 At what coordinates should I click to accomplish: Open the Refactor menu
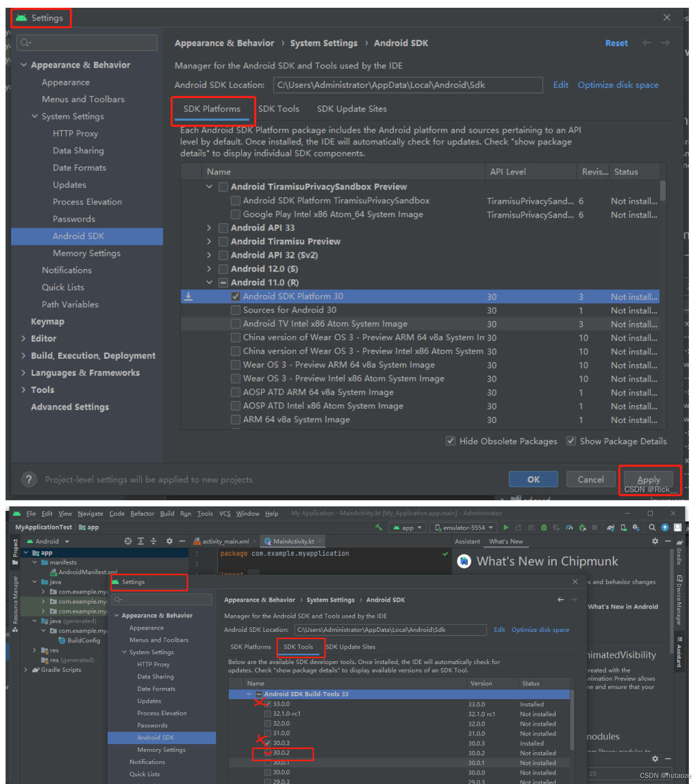(142, 514)
